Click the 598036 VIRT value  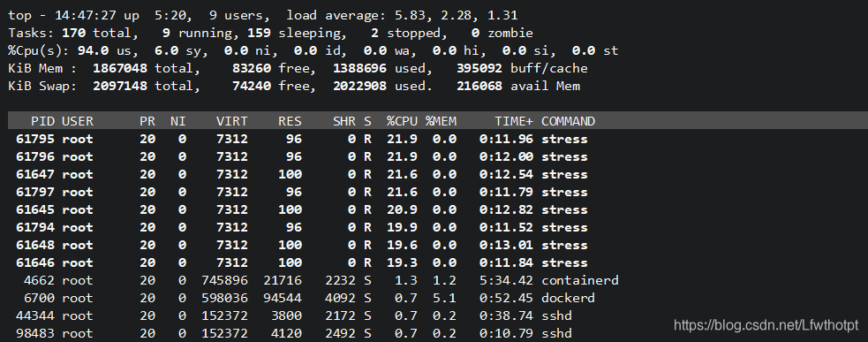[x=224, y=298]
